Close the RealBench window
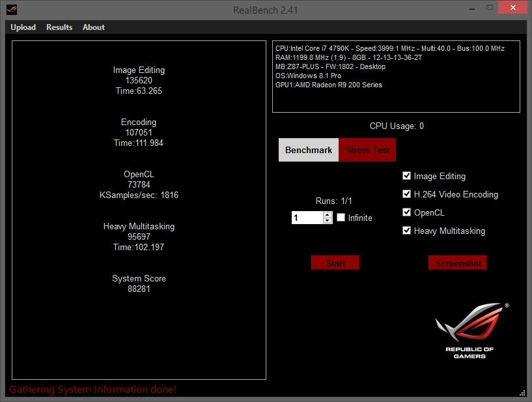The image size is (532, 402). pos(512,7)
